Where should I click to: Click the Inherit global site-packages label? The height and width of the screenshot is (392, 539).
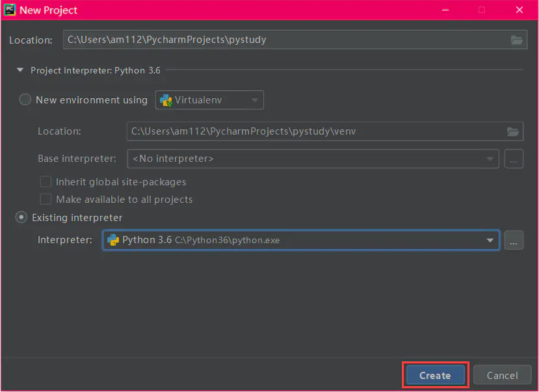point(121,182)
